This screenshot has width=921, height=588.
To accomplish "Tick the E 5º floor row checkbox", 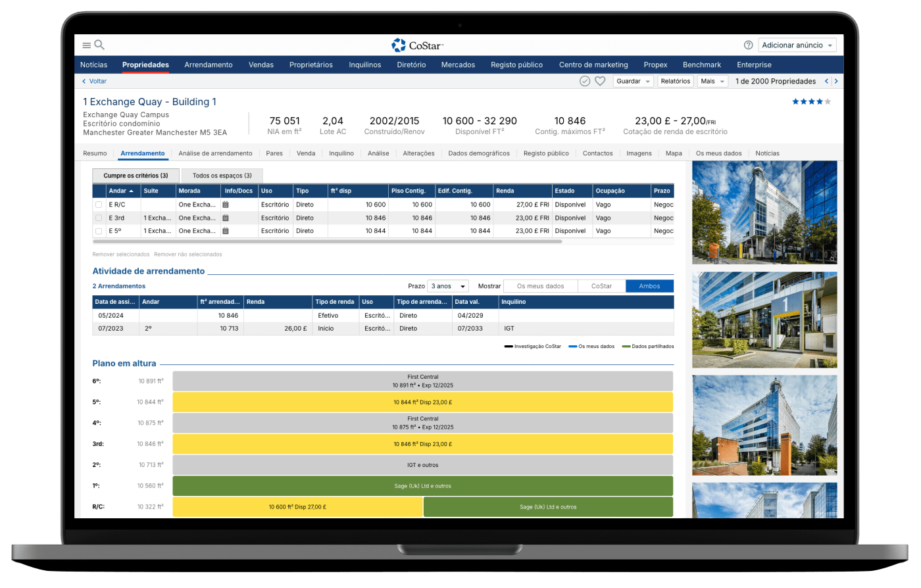I will pyautogui.click(x=99, y=231).
